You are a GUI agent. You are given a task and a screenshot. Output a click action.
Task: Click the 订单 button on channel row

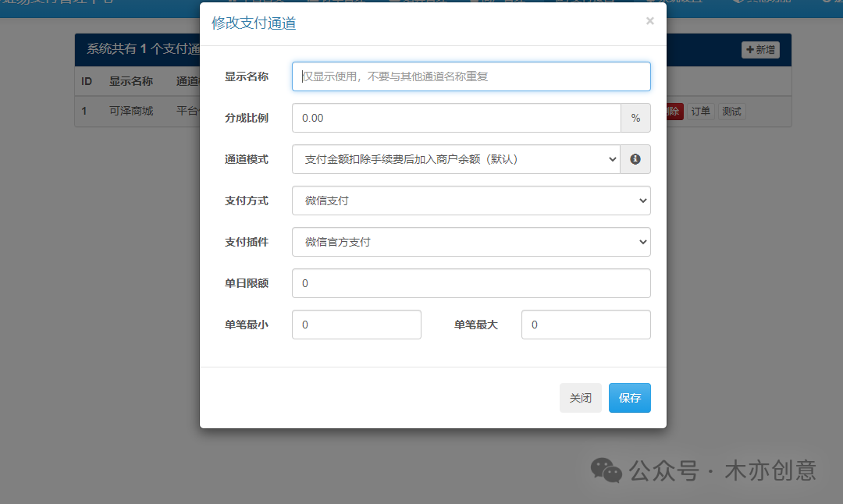pyautogui.click(x=700, y=111)
